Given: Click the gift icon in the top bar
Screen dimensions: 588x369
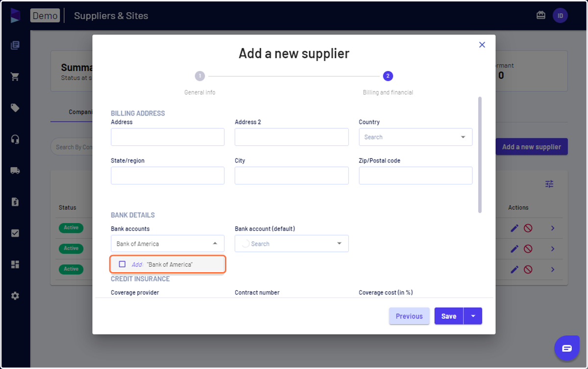Looking at the screenshot, I should pyautogui.click(x=541, y=15).
